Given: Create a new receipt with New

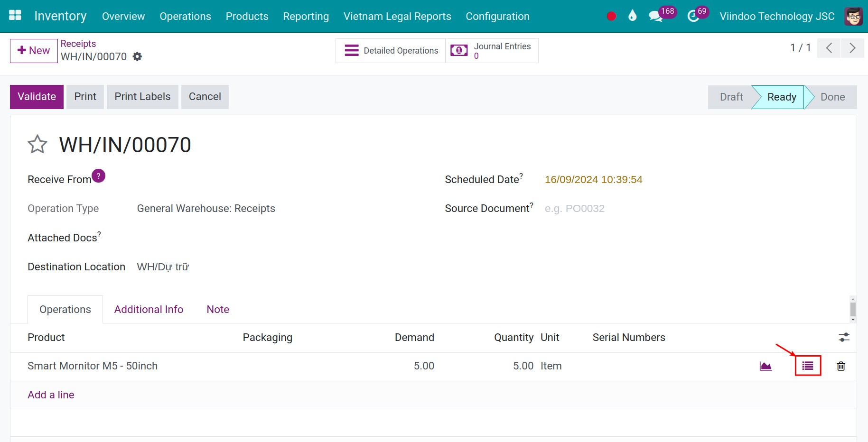Looking at the screenshot, I should [34, 51].
